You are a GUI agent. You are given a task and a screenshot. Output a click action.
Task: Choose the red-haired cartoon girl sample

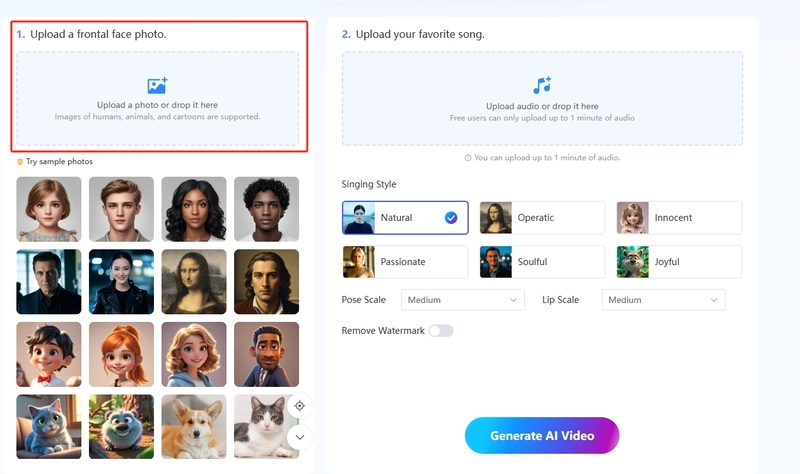pos(121,354)
